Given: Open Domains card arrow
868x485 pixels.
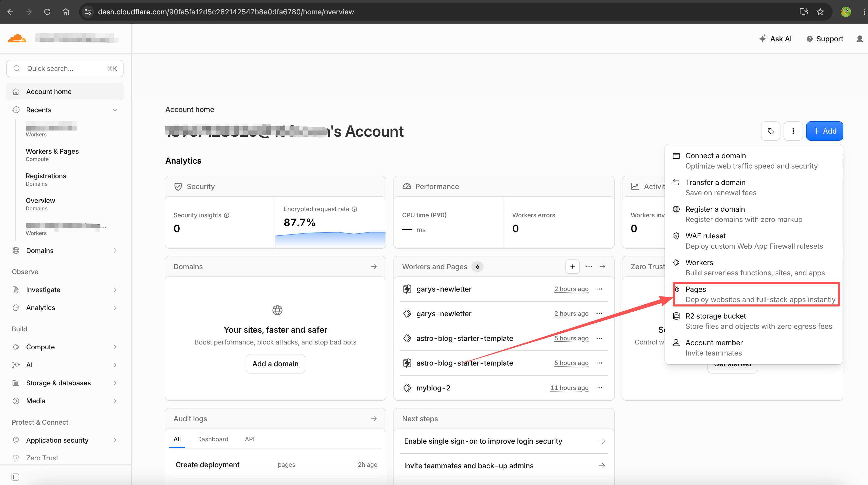Looking at the screenshot, I should [374, 266].
